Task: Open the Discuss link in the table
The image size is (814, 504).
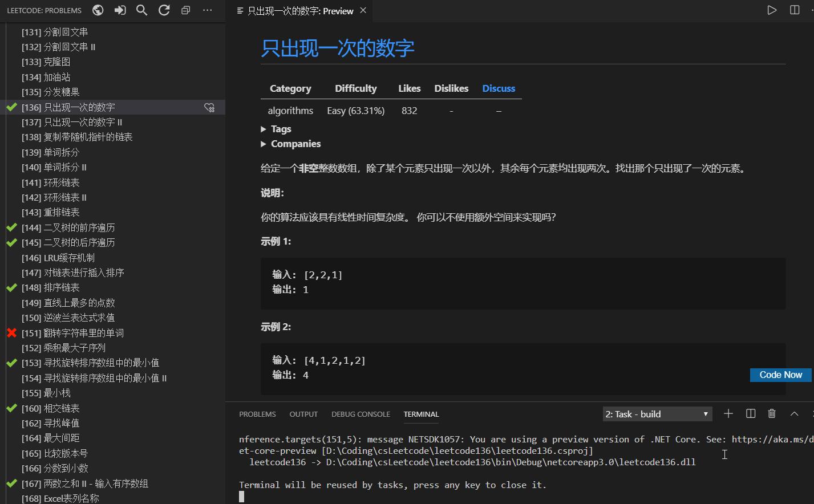Action: 498,88
